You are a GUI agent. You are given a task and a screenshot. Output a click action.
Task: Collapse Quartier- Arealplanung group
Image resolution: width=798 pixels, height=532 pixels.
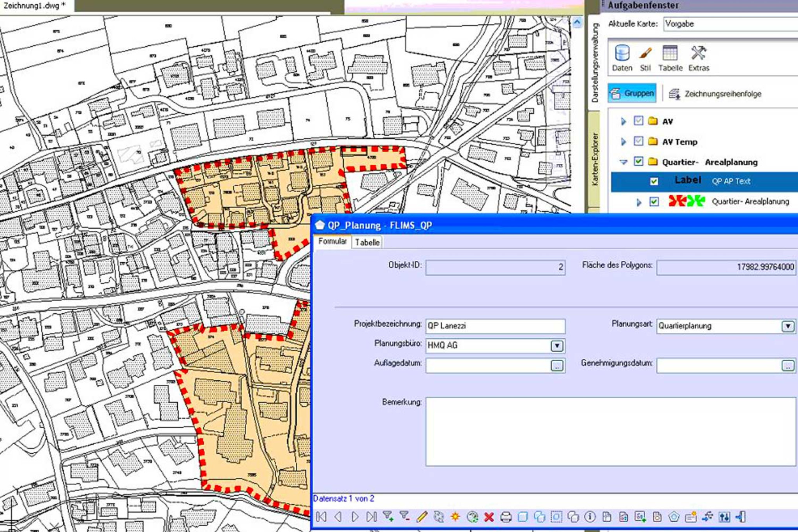623,162
